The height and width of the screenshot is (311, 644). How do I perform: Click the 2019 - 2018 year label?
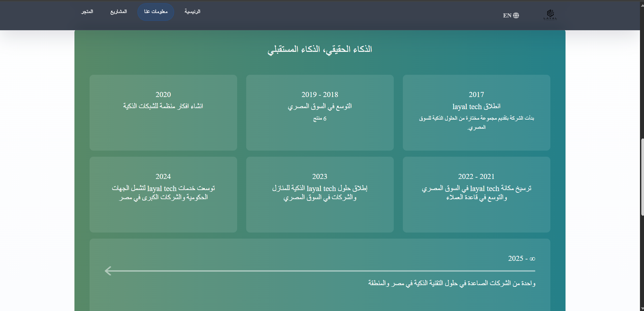320,94
